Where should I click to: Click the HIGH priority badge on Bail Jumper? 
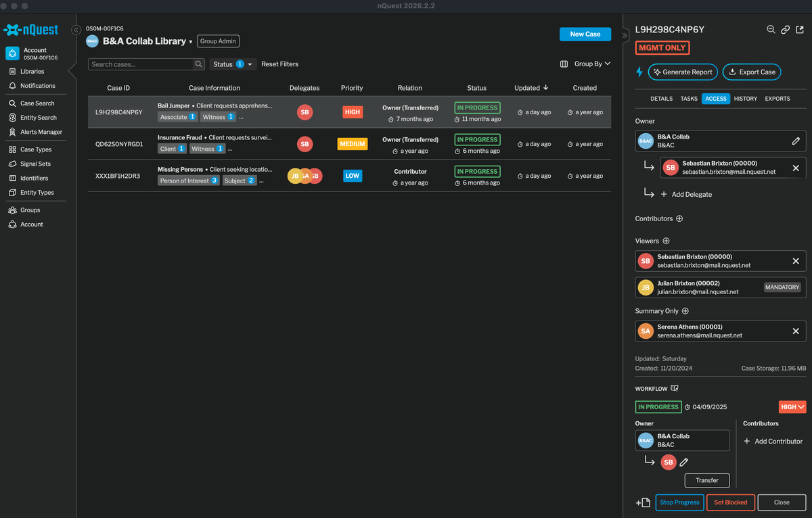(x=352, y=112)
